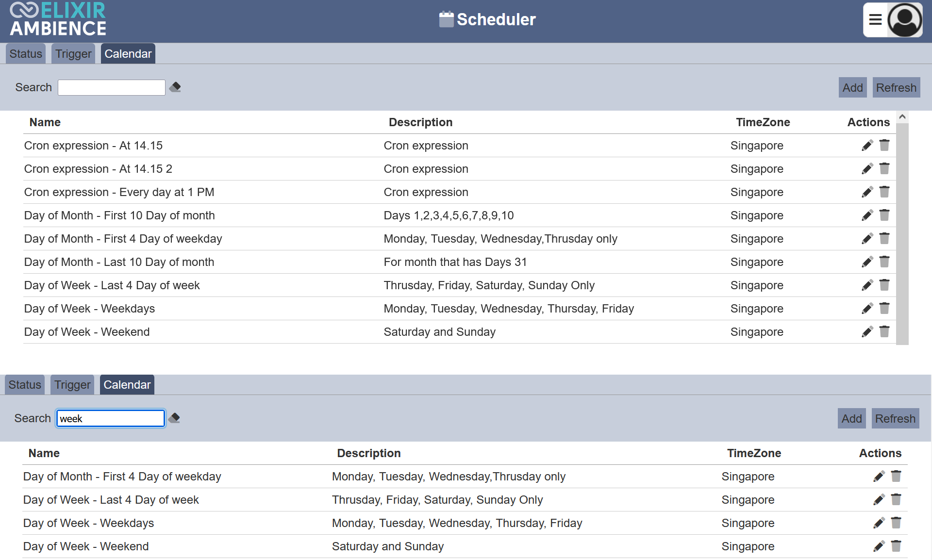
Task: Open the user profile avatar
Action: (905, 20)
